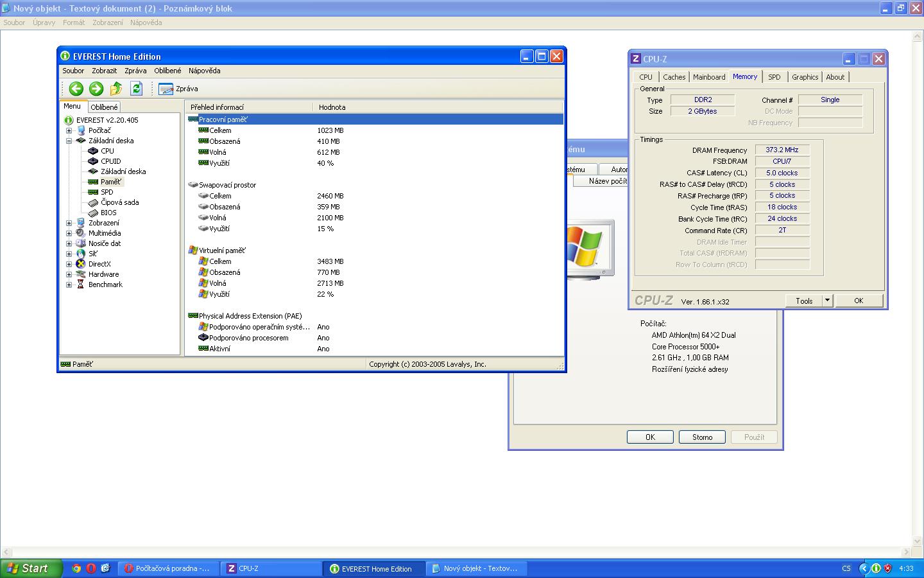Open EVEREST Nápověda menu
The height and width of the screenshot is (578, 924).
click(x=204, y=71)
